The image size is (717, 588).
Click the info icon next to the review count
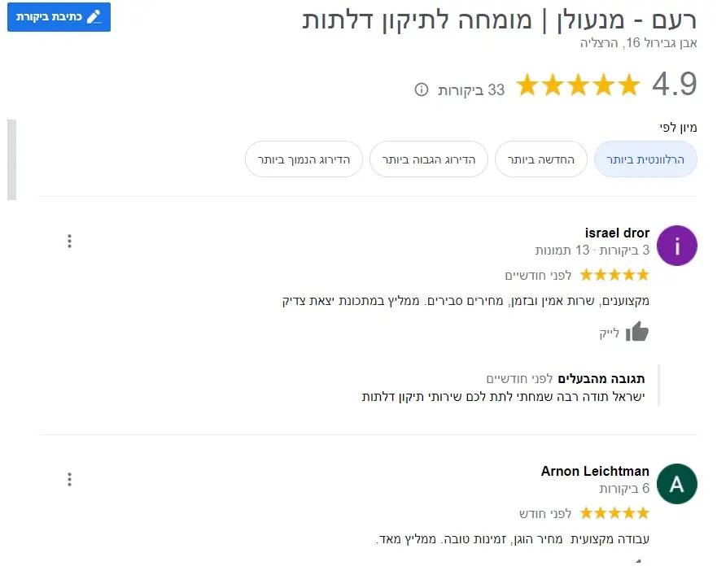click(x=420, y=90)
